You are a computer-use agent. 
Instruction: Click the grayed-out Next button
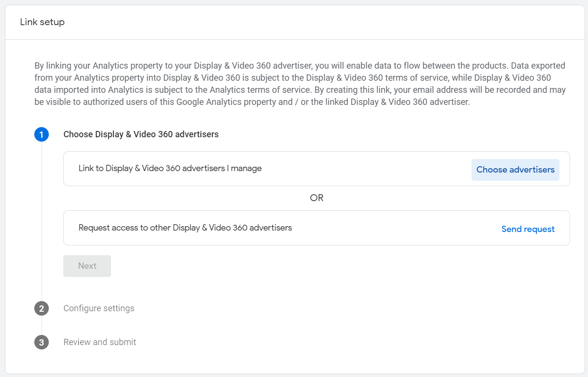[x=87, y=266]
